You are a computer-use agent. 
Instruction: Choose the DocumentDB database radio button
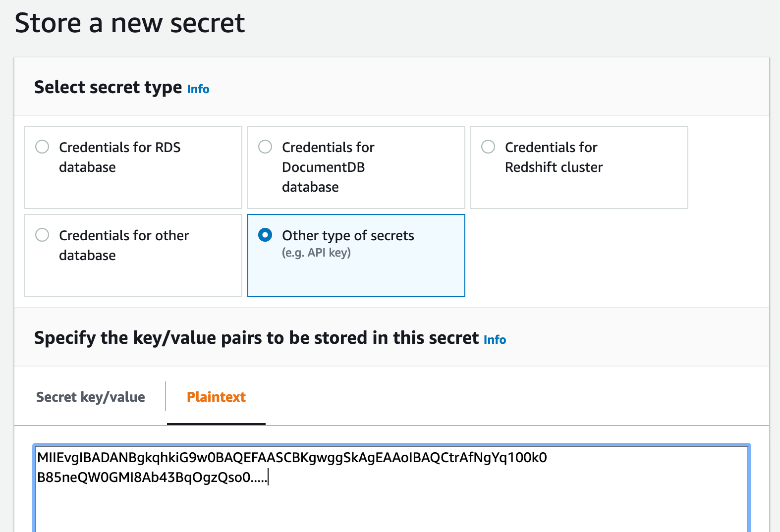point(265,147)
